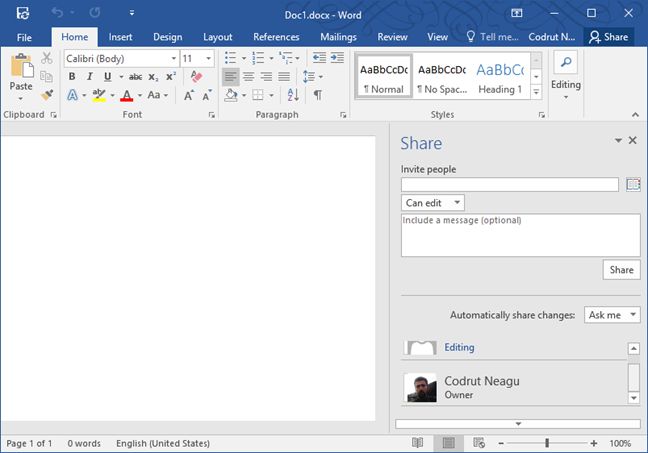Justify the paragraph text
The image size is (648, 453).
coord(284,76)
